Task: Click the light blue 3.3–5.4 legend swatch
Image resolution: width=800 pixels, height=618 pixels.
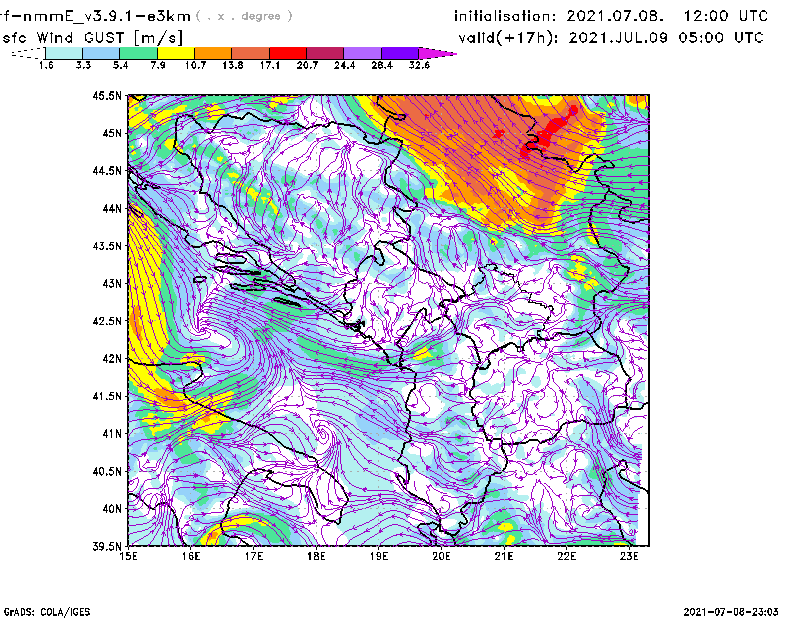Action: pos(101,53)
